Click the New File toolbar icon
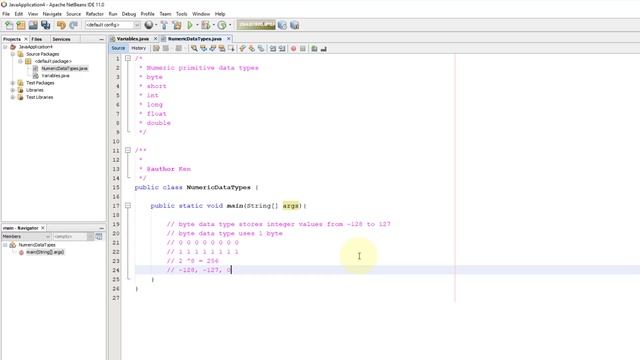Viewport: 640px width, 360px height. click(9, 25)
